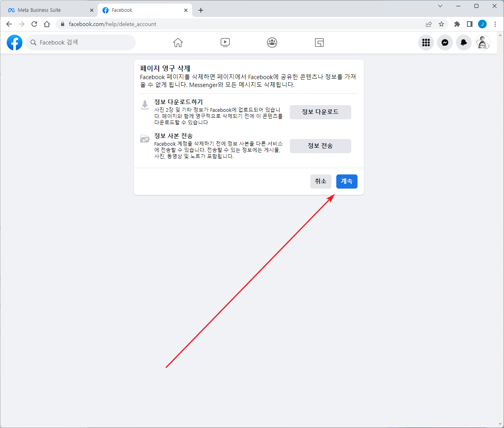Screen dimensions: 504x428
Task: Open the Chrome profile J avatar
Action: coord(482,24)
